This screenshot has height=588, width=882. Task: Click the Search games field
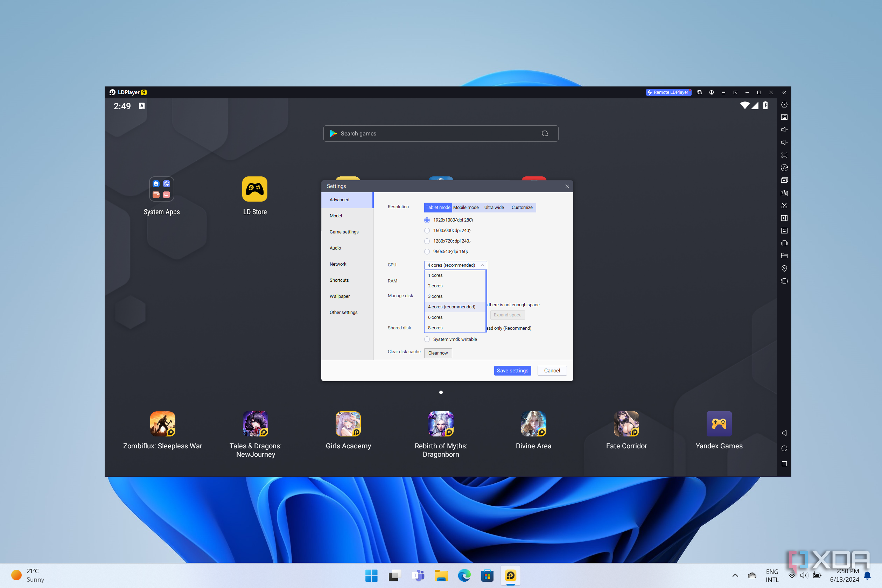[441, 133]
